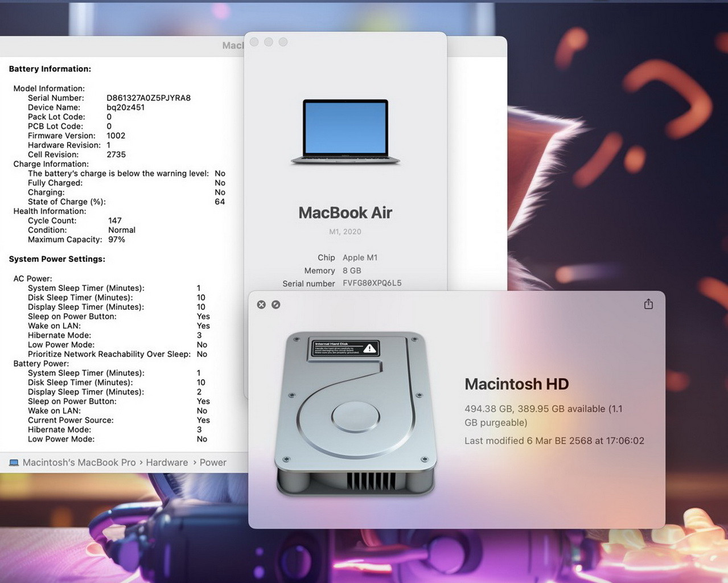Click the State of Charge value 64
The width and height of the screenshot is (728, 583).
tap(220, 202)
